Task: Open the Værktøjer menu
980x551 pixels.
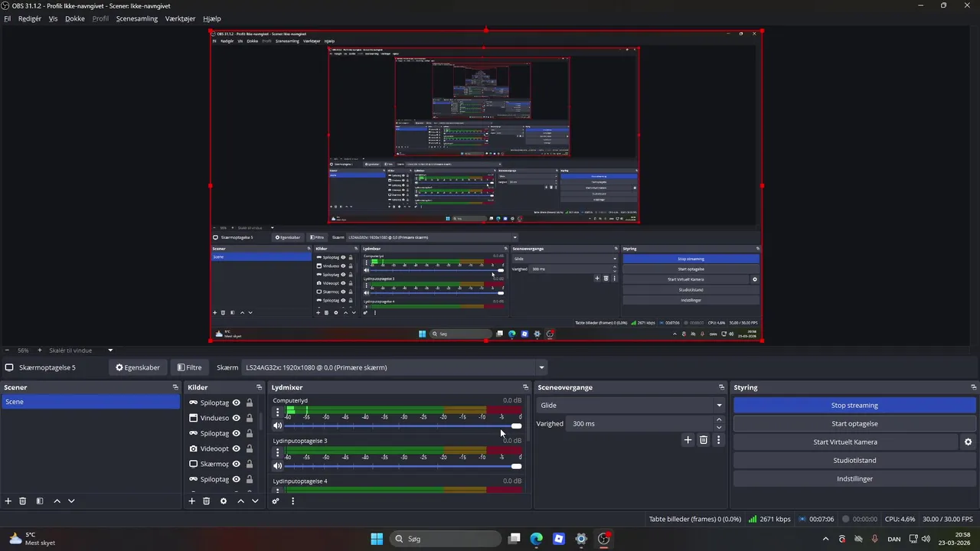Action: 181,18
